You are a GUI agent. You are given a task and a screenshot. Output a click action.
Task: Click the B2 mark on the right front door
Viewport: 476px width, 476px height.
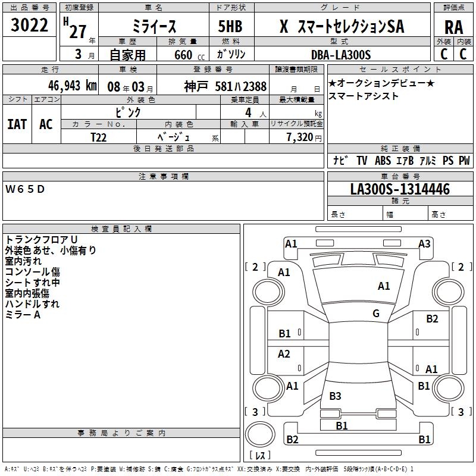(432, 319)
